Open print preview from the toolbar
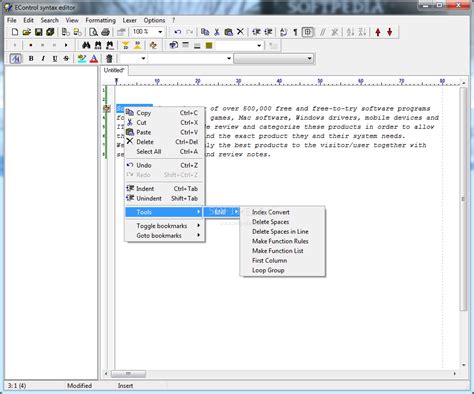The width and height of the screenshot is (474, 394). click(x=93, y=32)
